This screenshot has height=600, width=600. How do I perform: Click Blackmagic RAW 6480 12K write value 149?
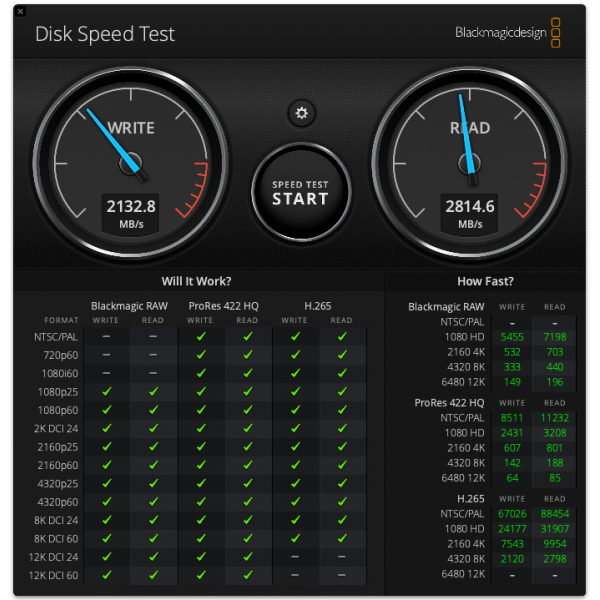click(512, 382)
